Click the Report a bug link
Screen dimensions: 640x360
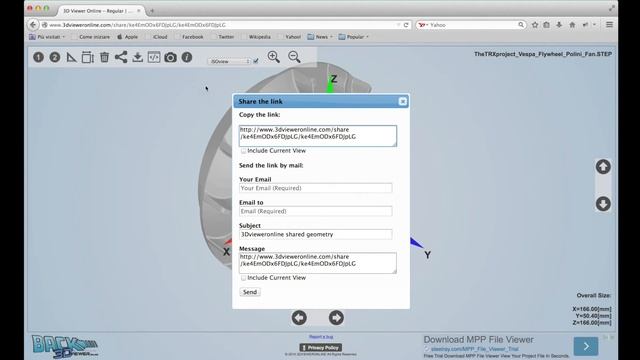point(321,337)
